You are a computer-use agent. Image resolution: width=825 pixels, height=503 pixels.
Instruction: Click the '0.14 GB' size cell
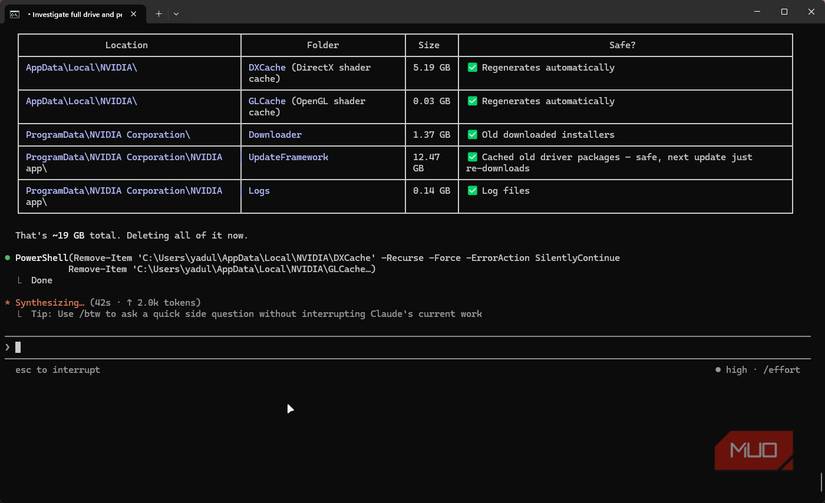431,190
